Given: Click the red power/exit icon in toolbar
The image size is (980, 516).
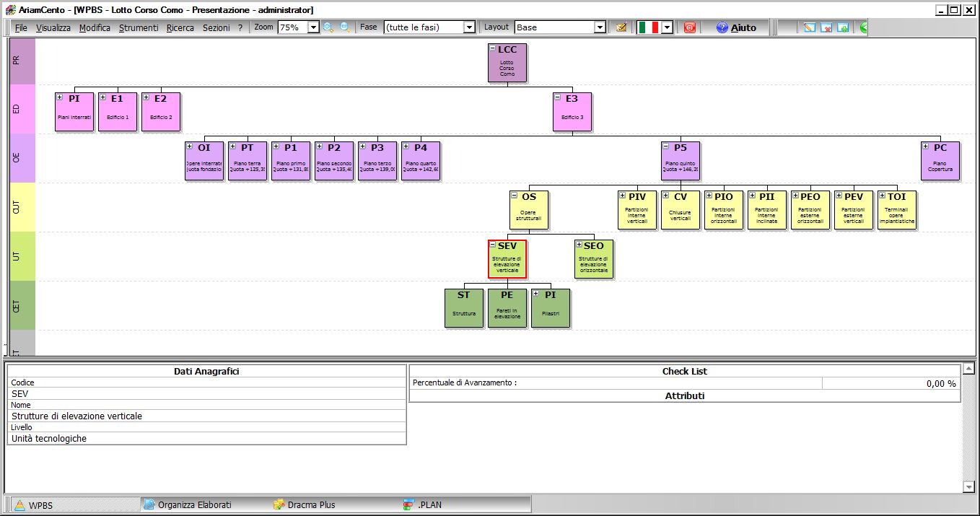Looking at the screenshot, I should click(690, 27).
